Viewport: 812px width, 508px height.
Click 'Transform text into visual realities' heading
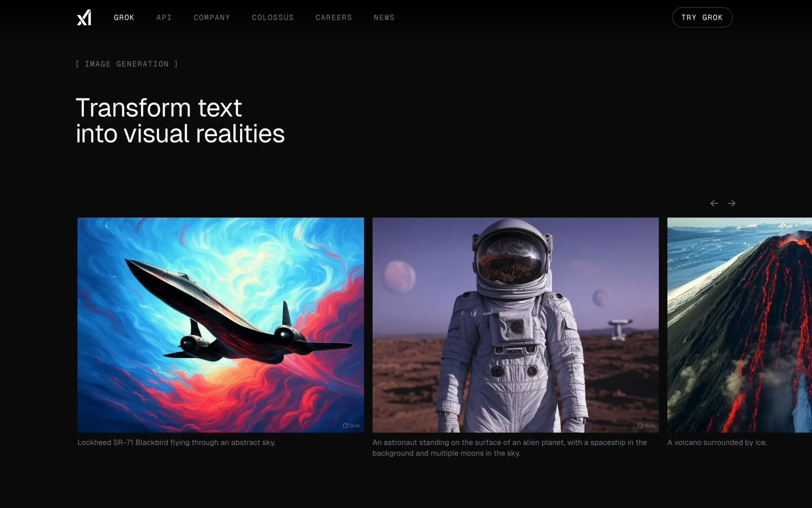click(180, 121)
